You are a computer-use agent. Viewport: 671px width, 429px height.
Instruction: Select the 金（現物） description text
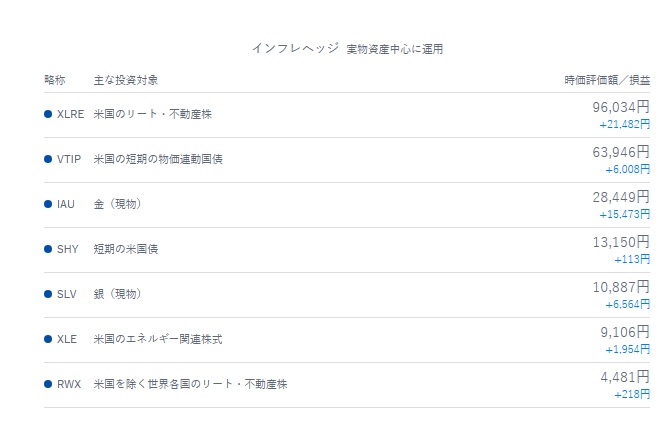click(x=118, y=204)
